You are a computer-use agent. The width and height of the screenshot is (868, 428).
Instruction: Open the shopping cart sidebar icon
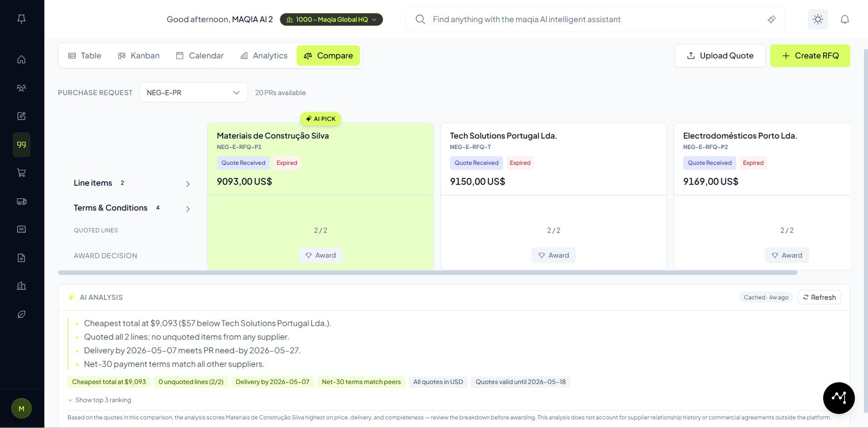(x=21, y=173)
